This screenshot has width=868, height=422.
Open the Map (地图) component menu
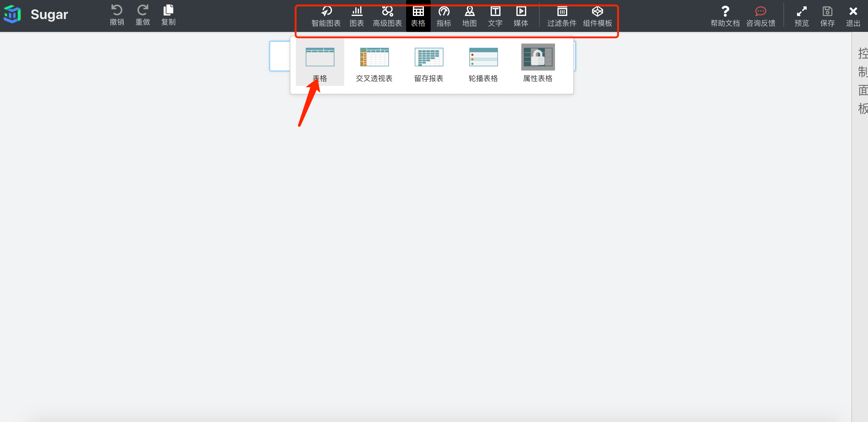tap(470, 16)
